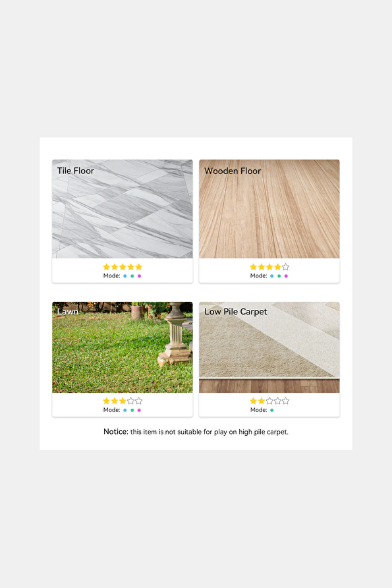Click the third star under Lawn
The height and width of the screenshot is (588, 392).
(123, 401)
